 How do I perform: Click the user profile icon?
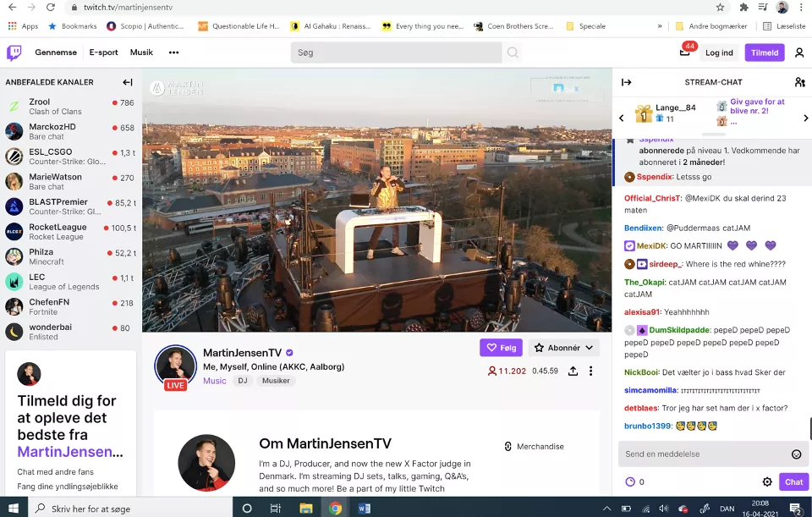coord(799,52)
